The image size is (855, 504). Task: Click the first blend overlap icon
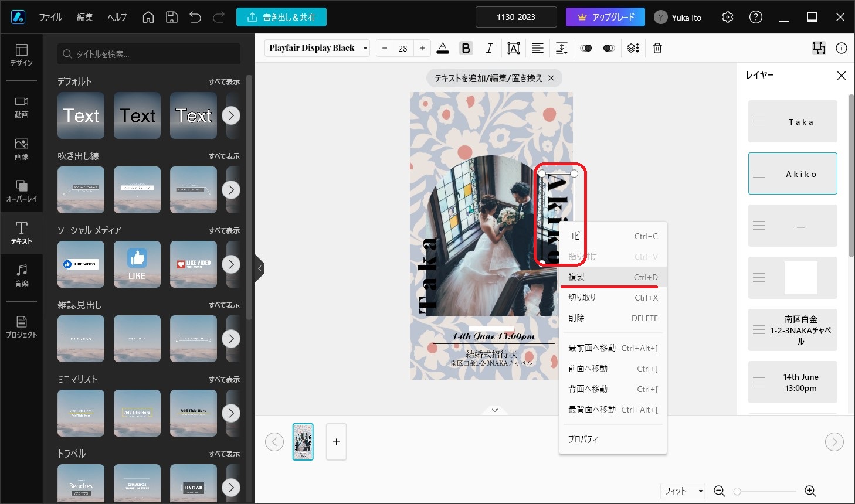point(586,48)
